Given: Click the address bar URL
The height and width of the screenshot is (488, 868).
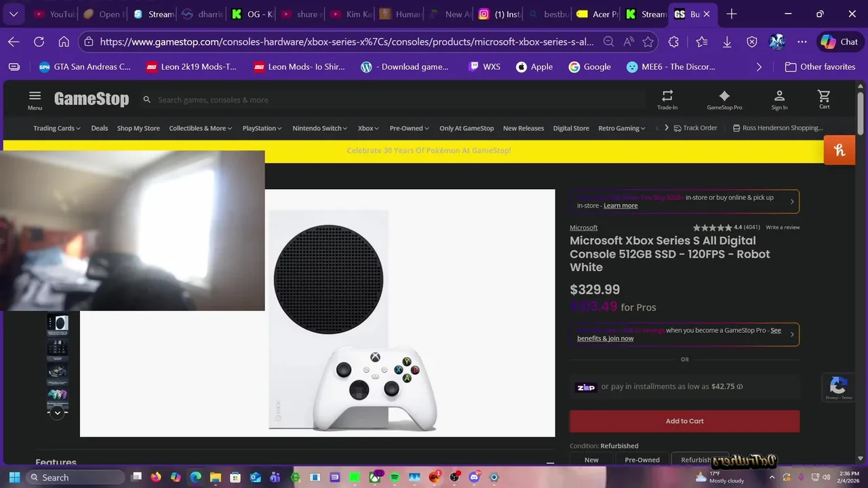Looking at the screenshot, I should coord(347,42).
